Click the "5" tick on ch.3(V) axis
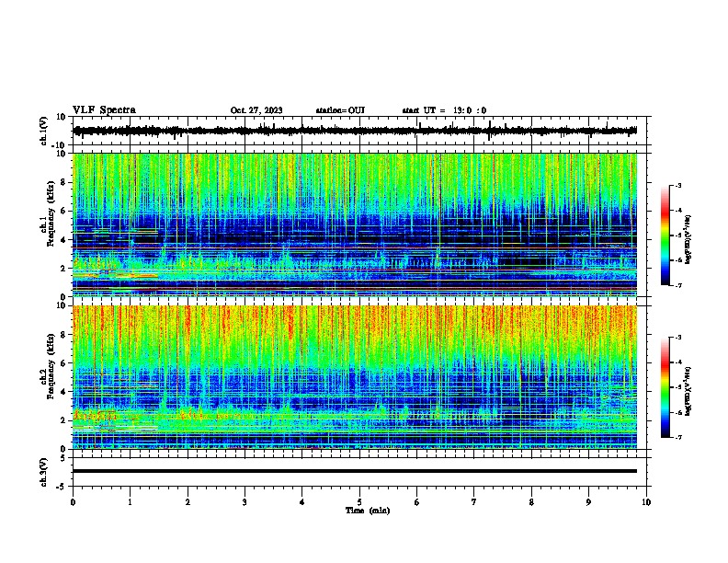Image resolution: width=728 pixels, height=563 pixels. coord(63,457)
